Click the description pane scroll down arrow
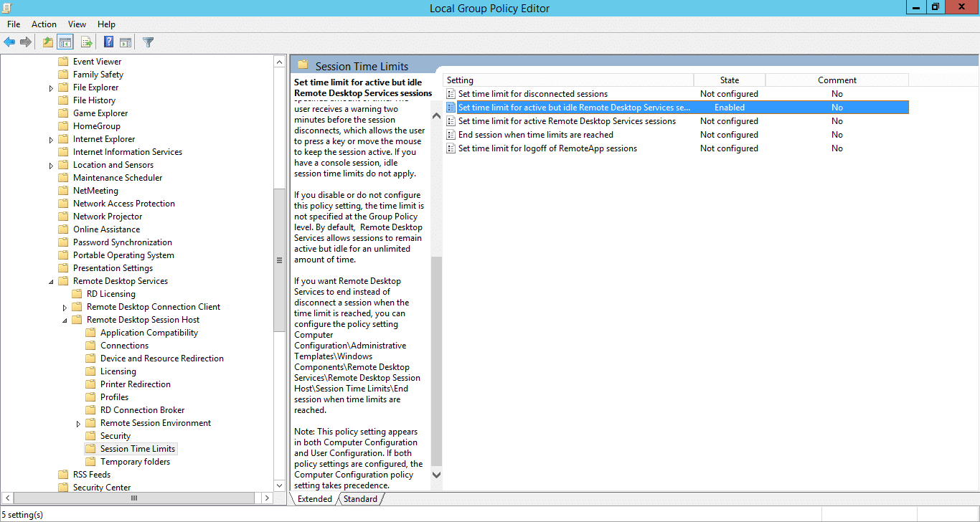The height and width of the screenshot is (522, 980). (x=437, y=475)
